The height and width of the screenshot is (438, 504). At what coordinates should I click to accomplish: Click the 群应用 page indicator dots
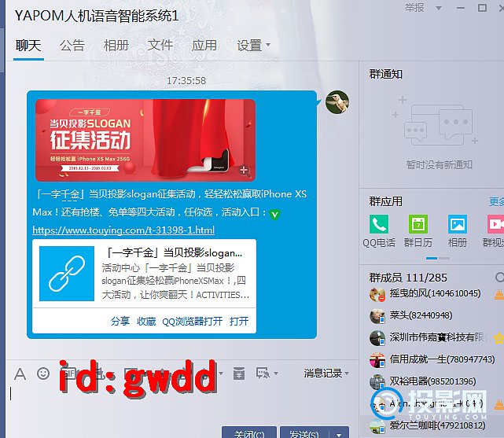coord(438,258)
